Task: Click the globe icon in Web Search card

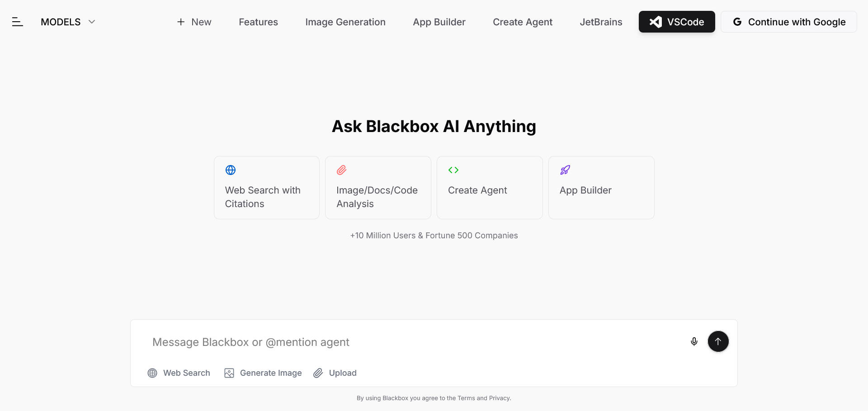Action: pyautogui.click(x=231, y=170)
